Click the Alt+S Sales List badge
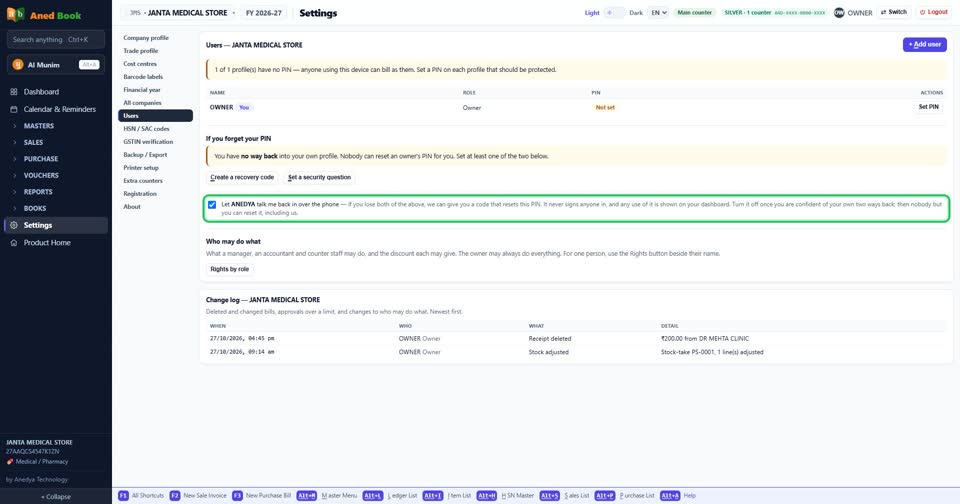Image resolution: width=960 pixels, height=504 pixels. tap(549, 495)
